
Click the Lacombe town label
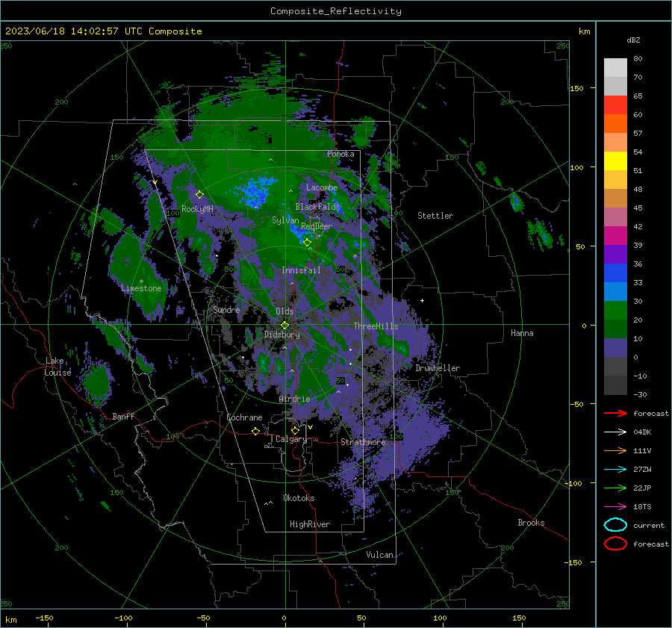(x=322, y=187)
